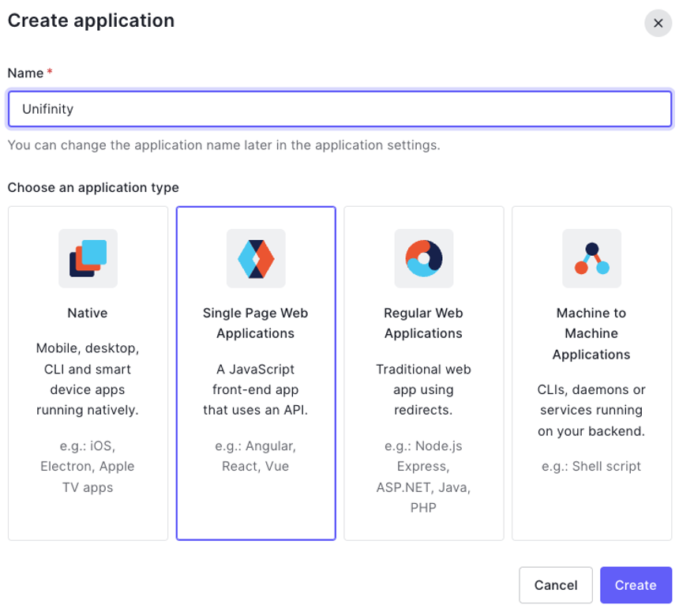The height and width of the screenshot is (616, 679).
Task: Click the connected nodes Machine to Machine icon
Action: (591, 257)
